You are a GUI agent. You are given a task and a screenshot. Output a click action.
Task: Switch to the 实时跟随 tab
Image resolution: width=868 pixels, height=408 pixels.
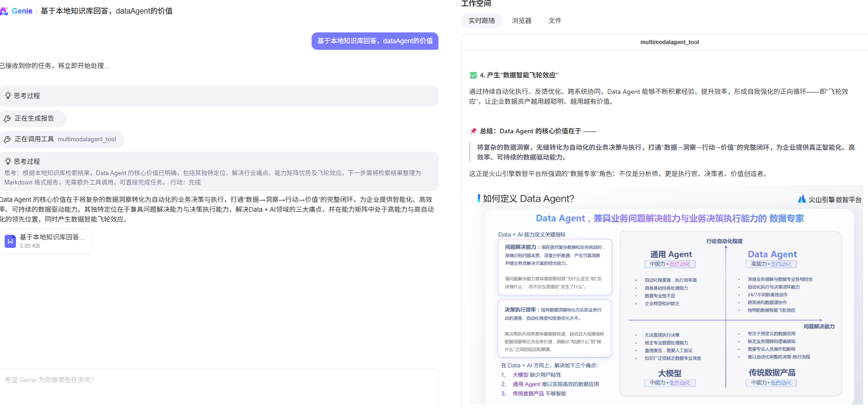[482, 21]
